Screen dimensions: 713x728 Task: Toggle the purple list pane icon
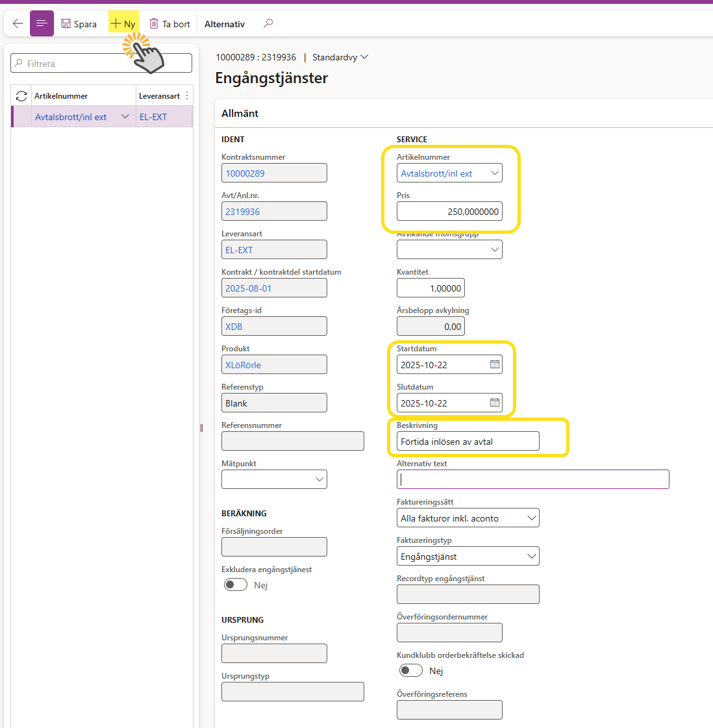42,24
